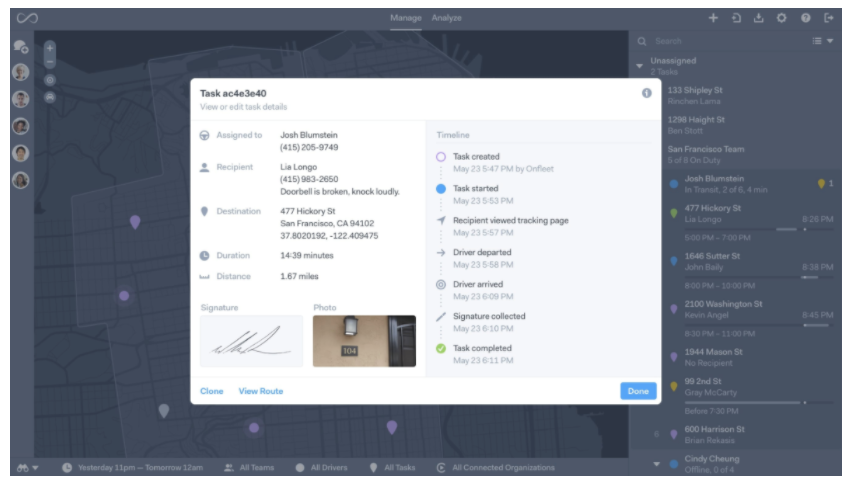
Task: Open the delivery photo thumbnail
Action: tap(364, 341)
